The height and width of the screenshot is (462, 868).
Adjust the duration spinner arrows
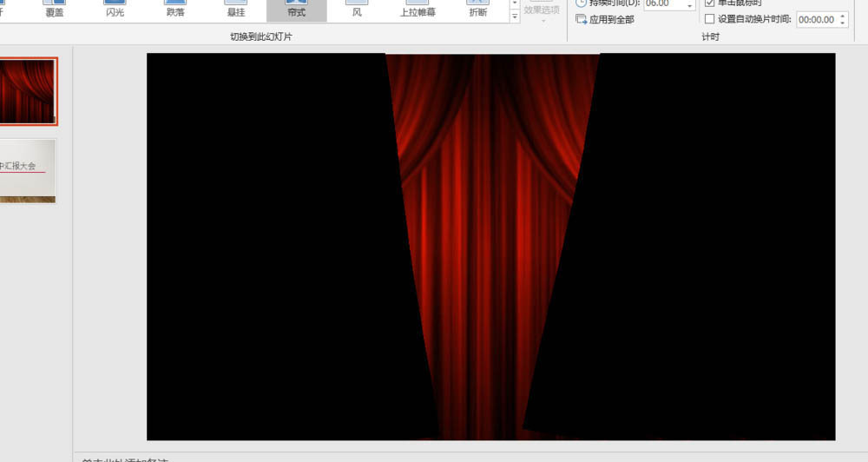pos(690,4)
